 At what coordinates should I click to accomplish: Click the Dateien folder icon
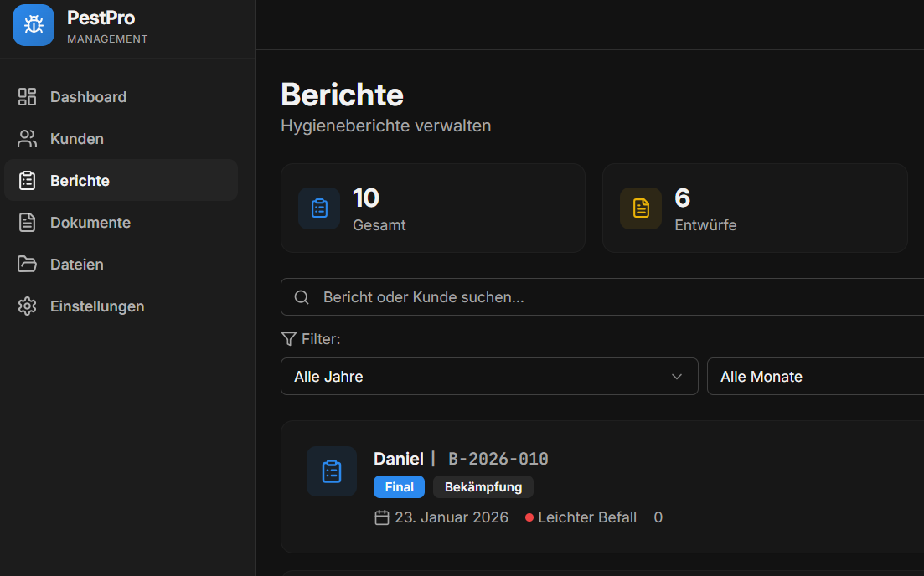click(28, 265)
